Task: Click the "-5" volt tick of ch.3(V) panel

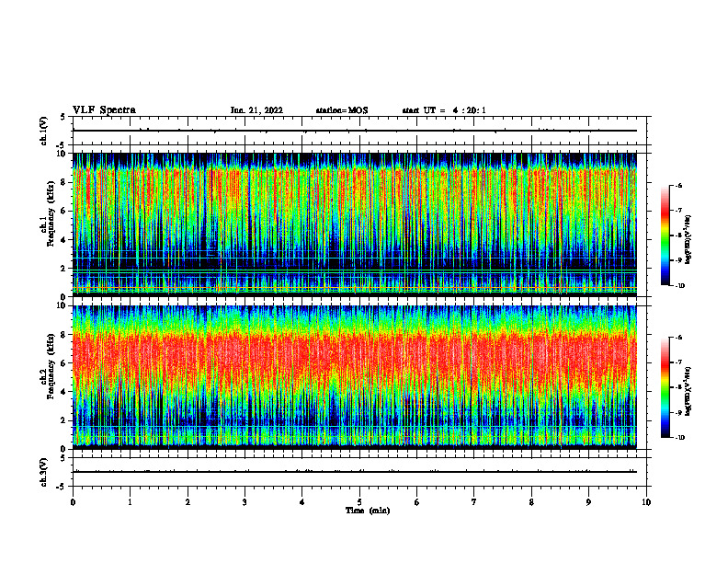Action: tap(62, 487)
